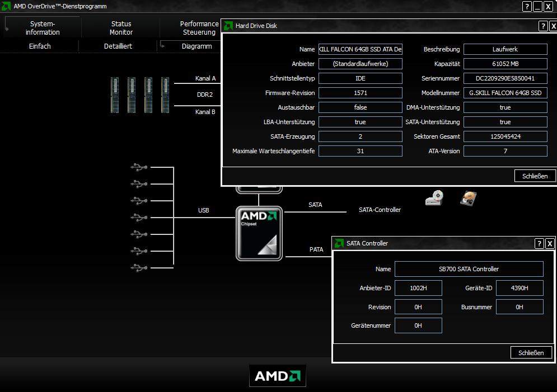Open help in SATA Controller window

click(x=539, y=243)
